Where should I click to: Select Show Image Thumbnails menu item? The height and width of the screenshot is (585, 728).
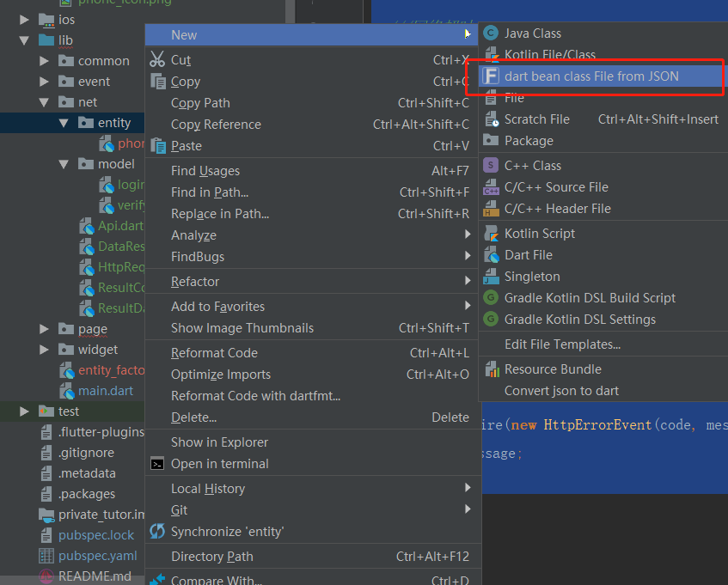pos(311,328)
